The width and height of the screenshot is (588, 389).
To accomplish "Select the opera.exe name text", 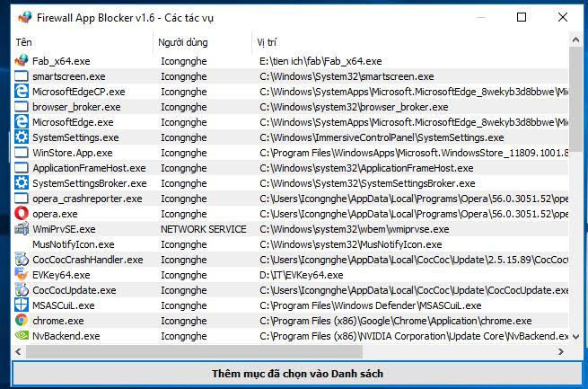I will pyautogui.click(x=55, y=214).
